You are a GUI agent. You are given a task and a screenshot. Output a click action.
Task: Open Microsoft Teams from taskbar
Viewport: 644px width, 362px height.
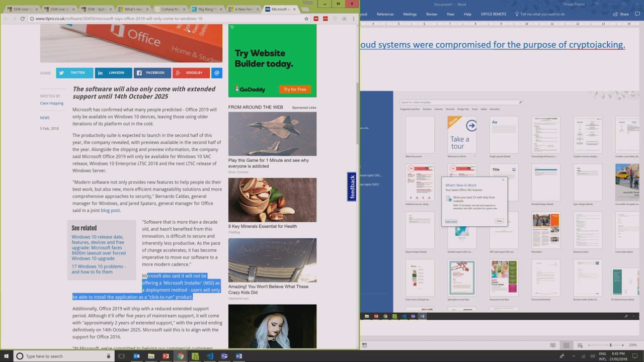[224, 356]
